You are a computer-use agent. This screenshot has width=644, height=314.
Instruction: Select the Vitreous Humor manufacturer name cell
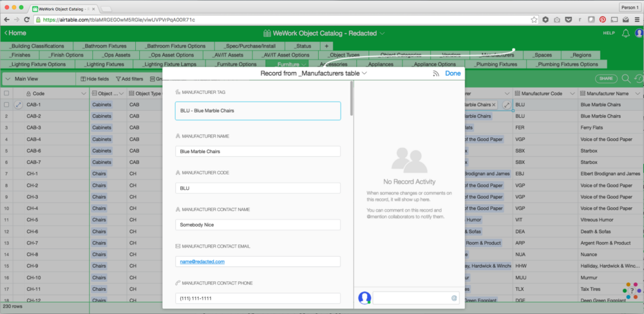tap(611, 219)
